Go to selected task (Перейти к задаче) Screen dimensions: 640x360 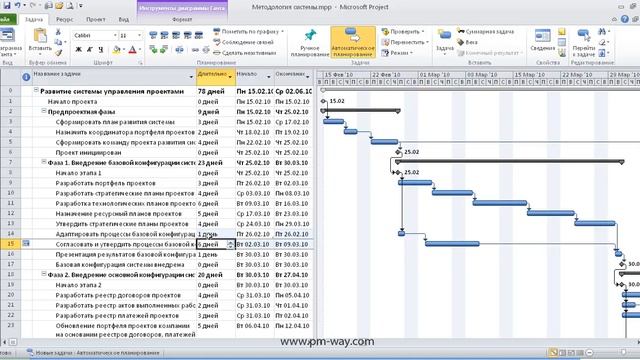coord(584,43)
